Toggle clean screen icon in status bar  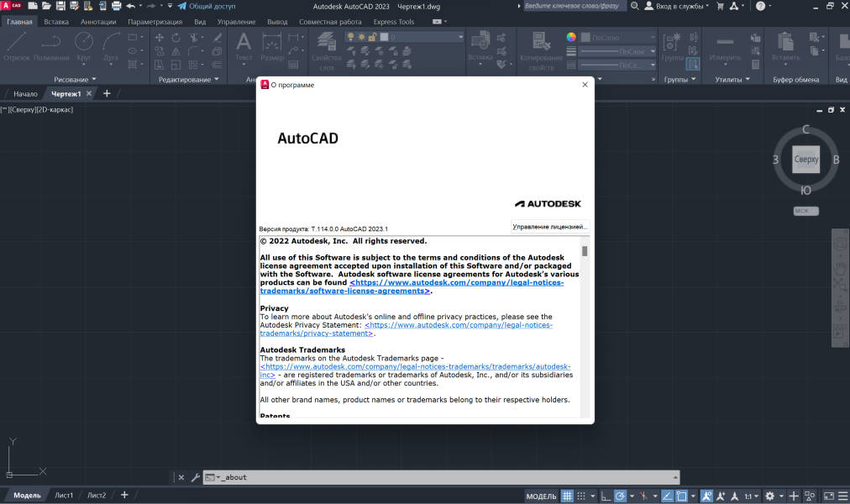(829, 496)
